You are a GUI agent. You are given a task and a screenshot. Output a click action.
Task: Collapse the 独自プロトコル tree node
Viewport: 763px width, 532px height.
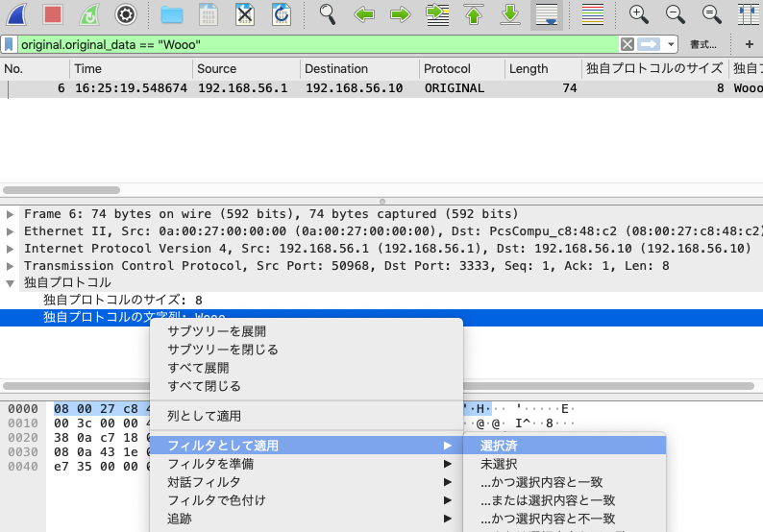(x=11, y=283)
